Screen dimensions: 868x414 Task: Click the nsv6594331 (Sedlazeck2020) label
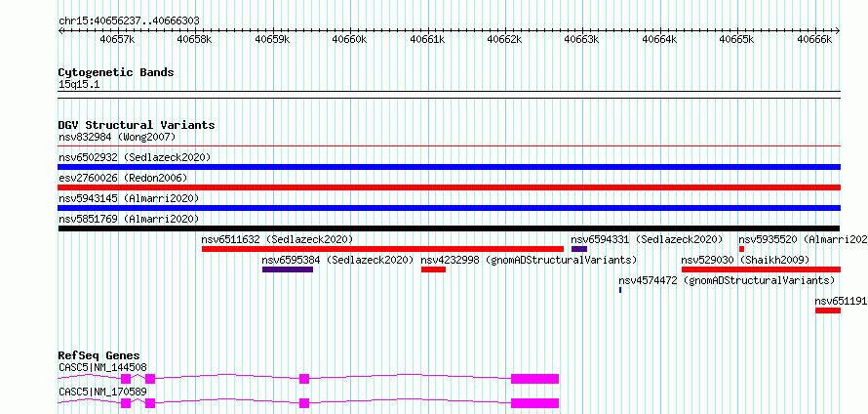(x=647, y=239)
